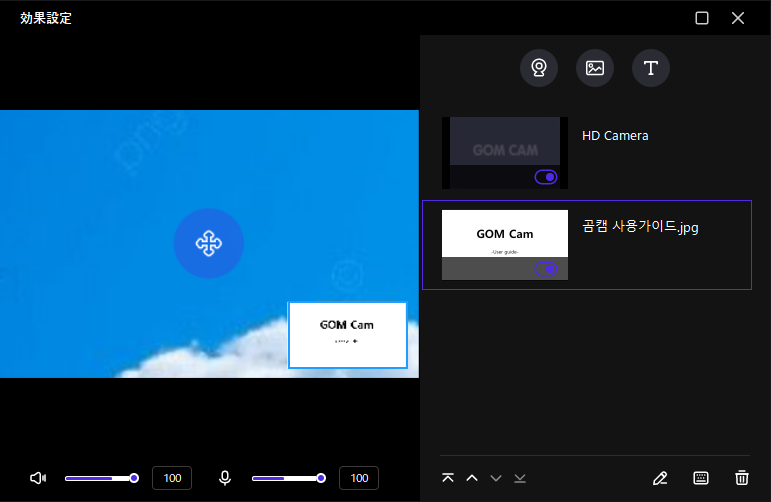Mute the microphone icon
The height and width of the screenshot is (502, 771).
tap(225, 478)
